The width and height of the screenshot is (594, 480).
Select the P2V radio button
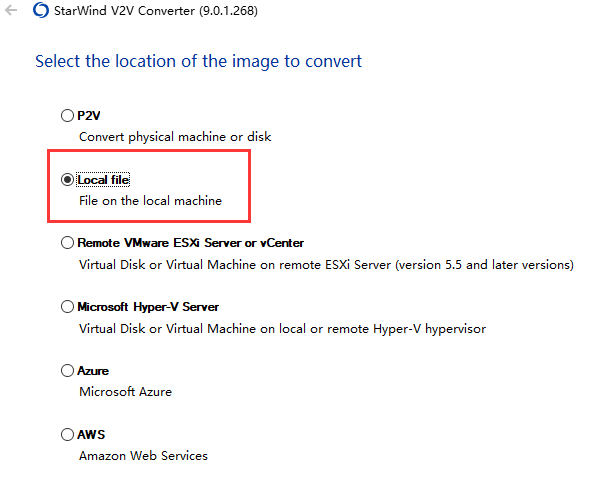67,115
